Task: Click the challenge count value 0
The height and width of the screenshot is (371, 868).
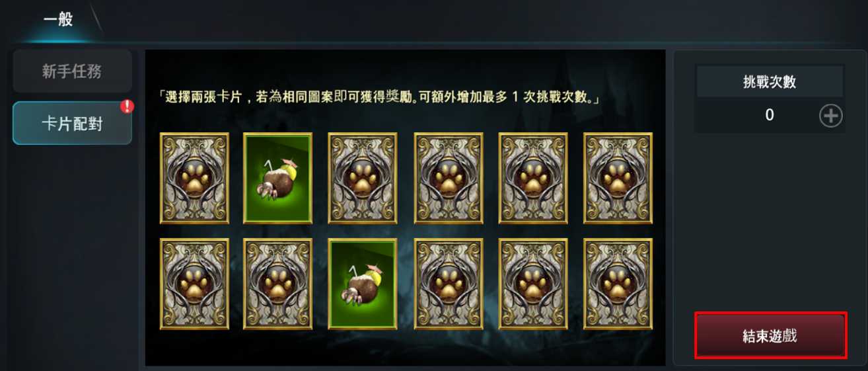Action: coord(770,115)
